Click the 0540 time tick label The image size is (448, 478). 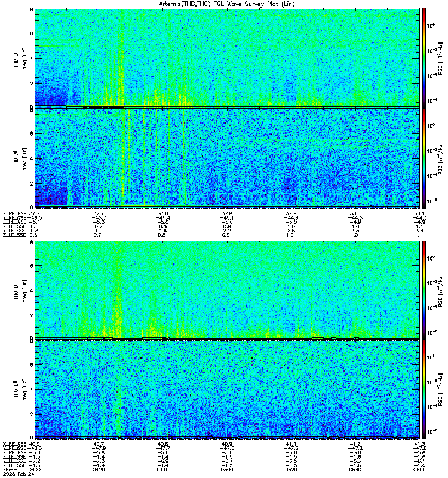pyautogui.click(x=355, y=470)
